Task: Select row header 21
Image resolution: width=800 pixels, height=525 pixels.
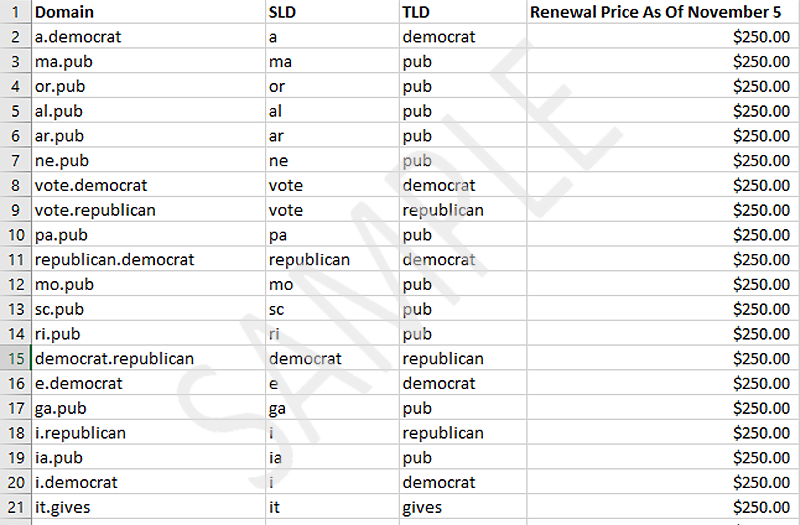Action: 16,507
